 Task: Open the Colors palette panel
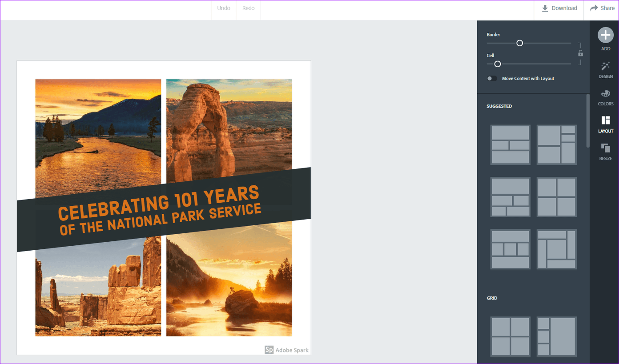tap(605, 94)
